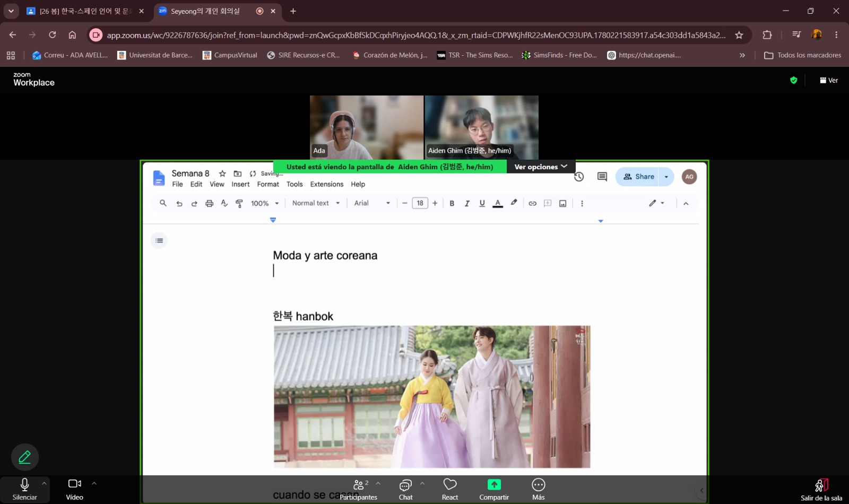Toggle underline formatting
The image size is (849, 504).
(482, 203)
